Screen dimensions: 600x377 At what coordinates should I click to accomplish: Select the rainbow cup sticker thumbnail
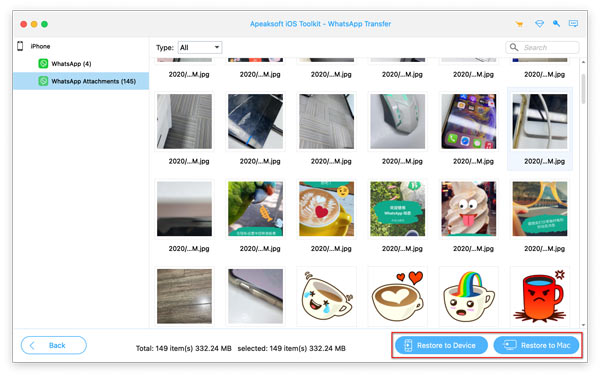(x=468, y=296)
